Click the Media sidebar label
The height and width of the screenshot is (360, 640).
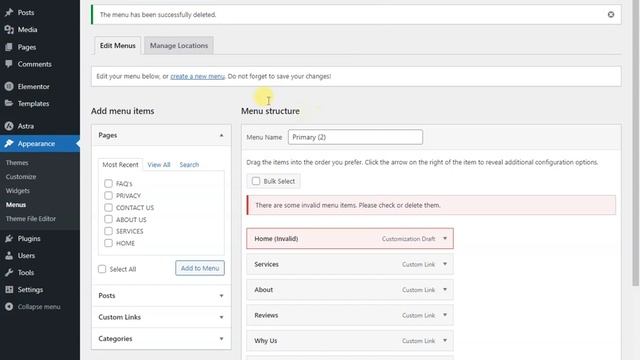27,29
